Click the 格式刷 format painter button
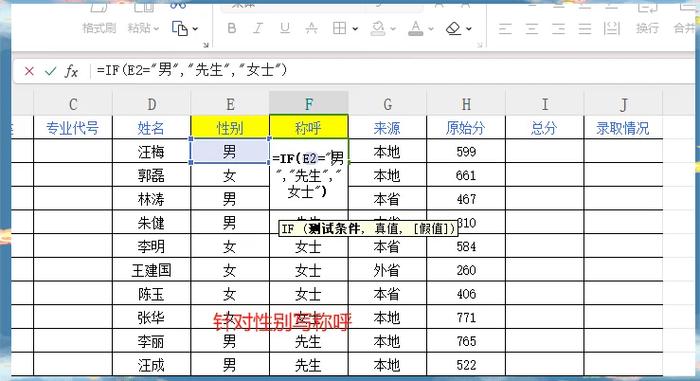This screenshot has width=700, height=381. tap(99, 28)
